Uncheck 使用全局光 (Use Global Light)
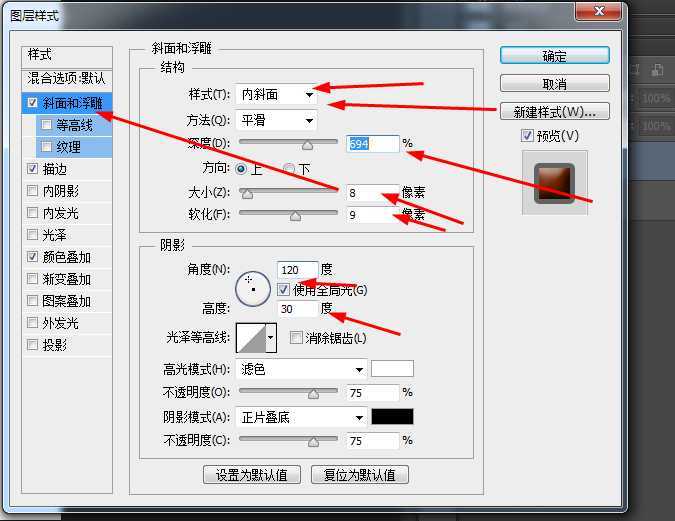This screenshot has width=675, height=521. pyautogui.click(x=284, y=290)
